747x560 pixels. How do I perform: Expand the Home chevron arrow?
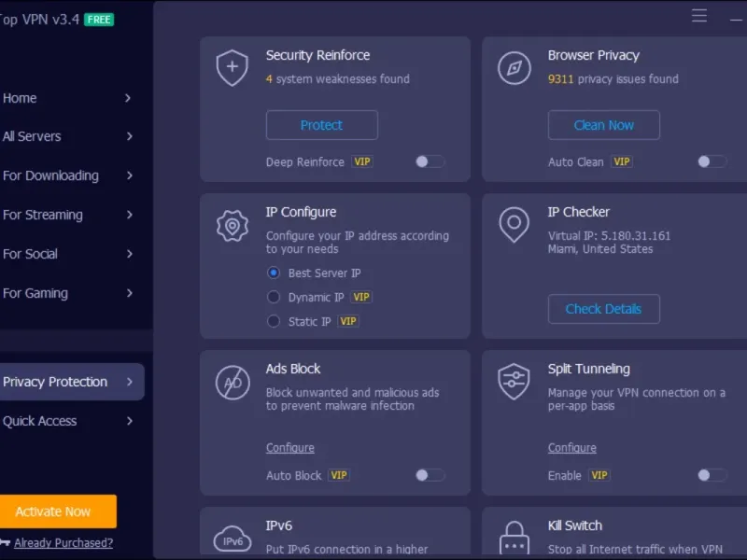tap(128, 98)
